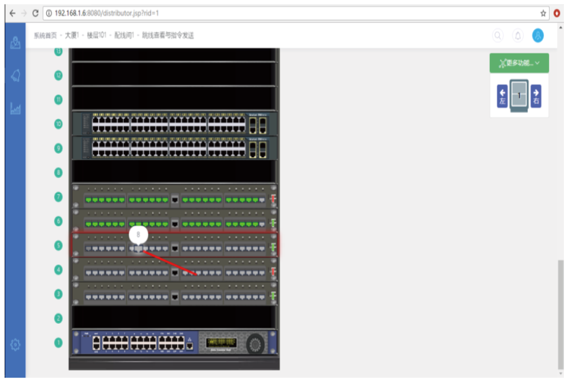This screenshot has width=572, height=392.
Task: Click the left arrow 左 cabinet button
Action: click(x=503, y=96)
